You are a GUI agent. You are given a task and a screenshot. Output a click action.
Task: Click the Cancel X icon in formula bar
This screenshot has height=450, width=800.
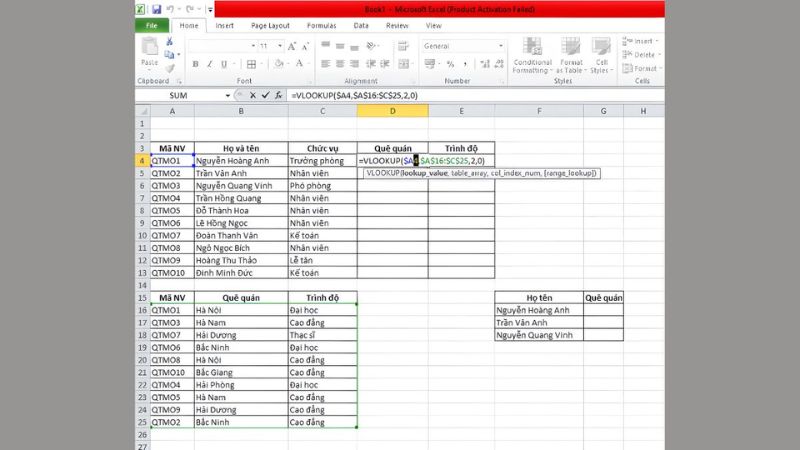[253, 95]
